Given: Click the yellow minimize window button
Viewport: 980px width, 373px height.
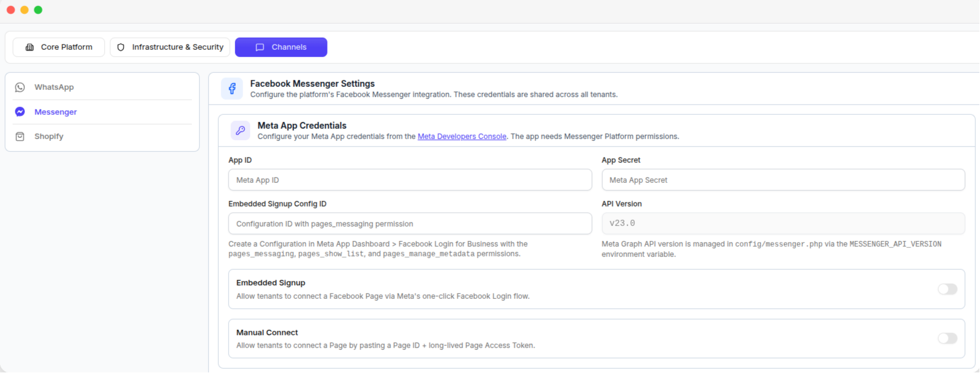Looking at the screenshot, I should coord(24,10).
